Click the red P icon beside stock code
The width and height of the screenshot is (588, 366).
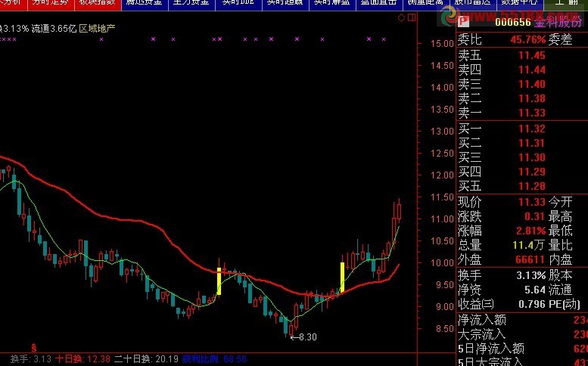tap(464, 22)
